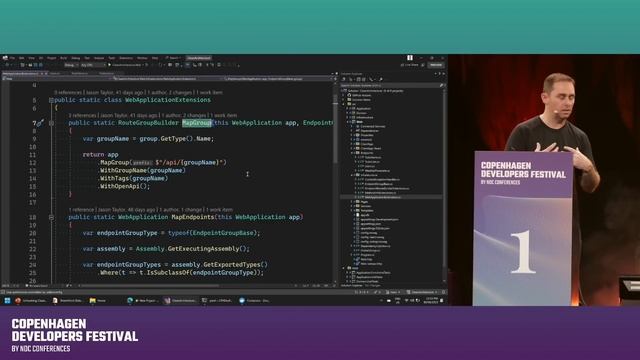Click the green Start debugging arrow

point(109,65)
